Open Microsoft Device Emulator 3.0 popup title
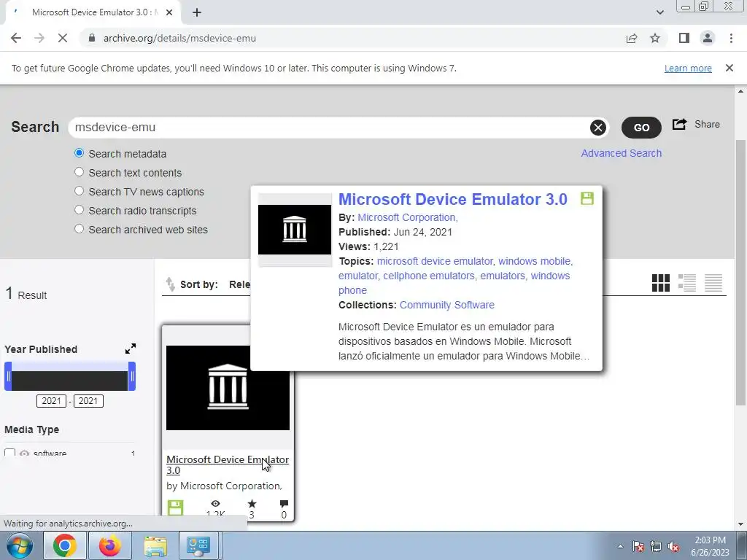Image resolution: width=747 pixels, height=560 pixels. pos(452,199)
